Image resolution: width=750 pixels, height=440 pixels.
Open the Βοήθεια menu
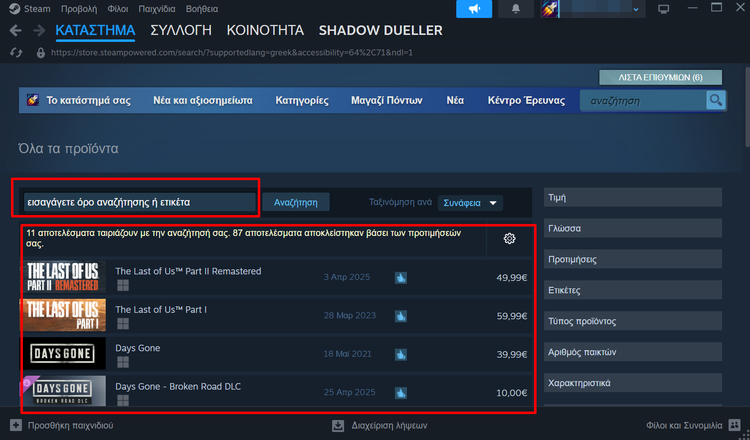202,9
